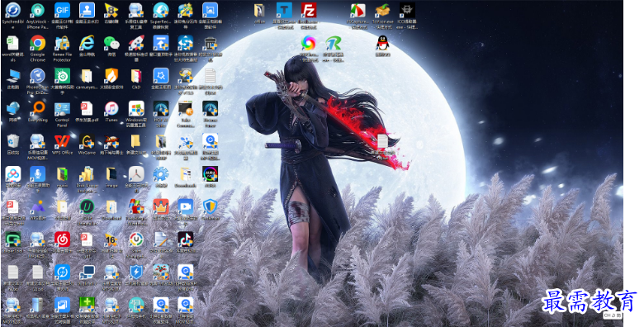
Task: Open the Geek uninstaller green G shortcut
Action: pos(12,239)
